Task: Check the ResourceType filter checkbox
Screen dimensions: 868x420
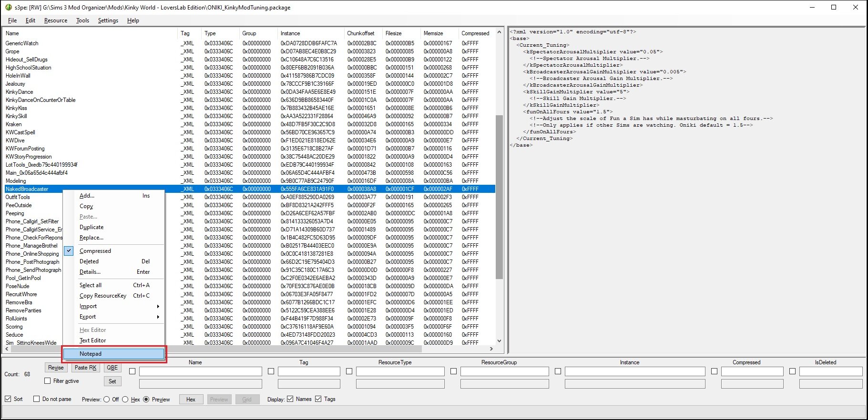Action: coord(349,371)
